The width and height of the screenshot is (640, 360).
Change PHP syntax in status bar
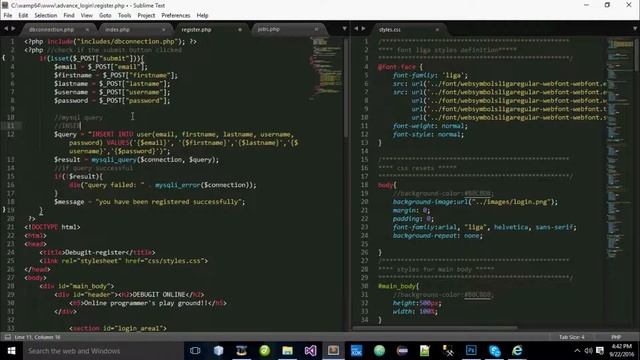click(616, 337)
